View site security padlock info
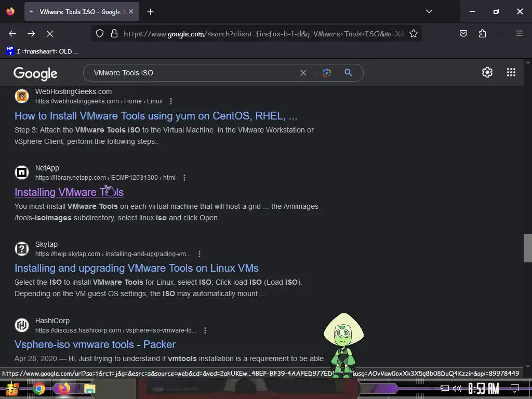 point(114,34)
